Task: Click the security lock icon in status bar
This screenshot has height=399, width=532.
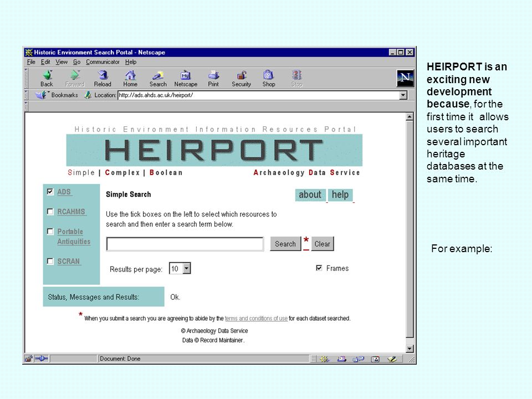Action: click(28, 359)
